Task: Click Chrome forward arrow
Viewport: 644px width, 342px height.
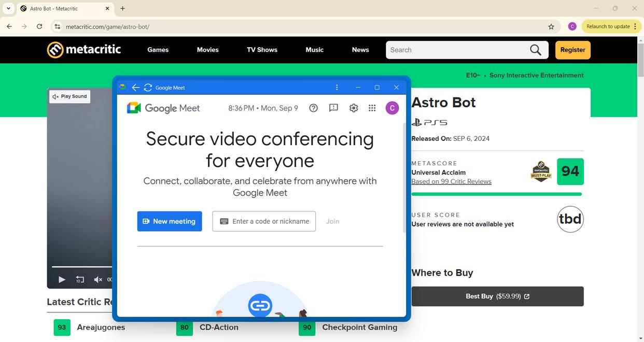Action: tap(24, 26)
